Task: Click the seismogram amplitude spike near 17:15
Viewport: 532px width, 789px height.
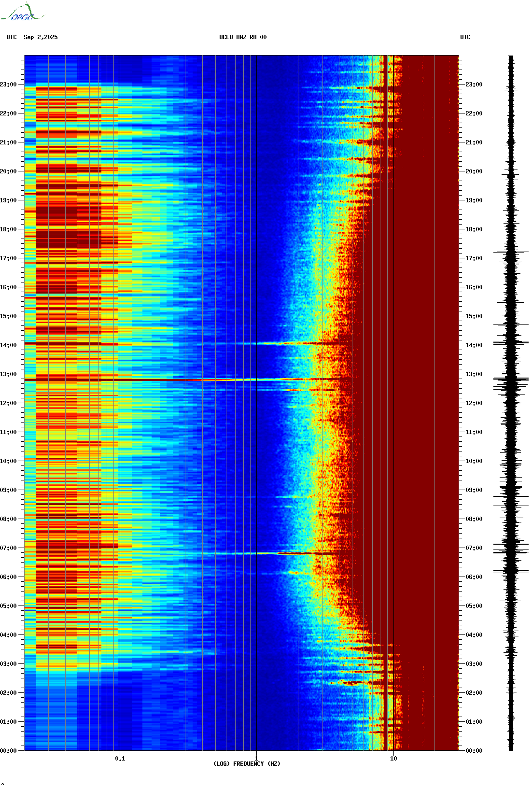Action: click(x=511, y=252)
